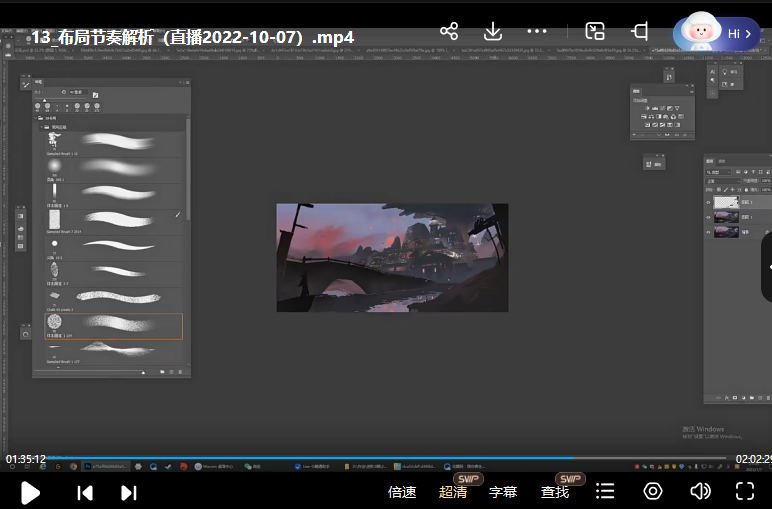Click the Hi assistant avatar button
Viewport: 772px width, 509px height.
716,33
